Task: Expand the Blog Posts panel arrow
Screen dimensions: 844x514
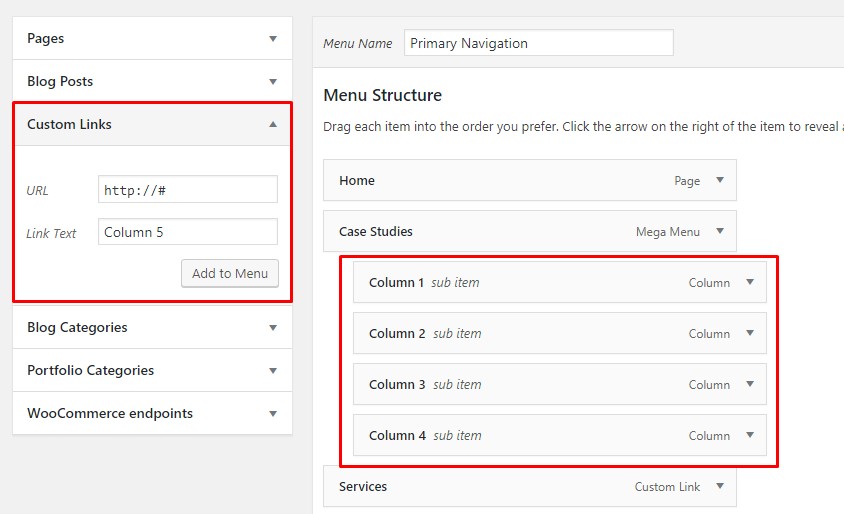Action: pyautogui.click(x=273, y=82)
